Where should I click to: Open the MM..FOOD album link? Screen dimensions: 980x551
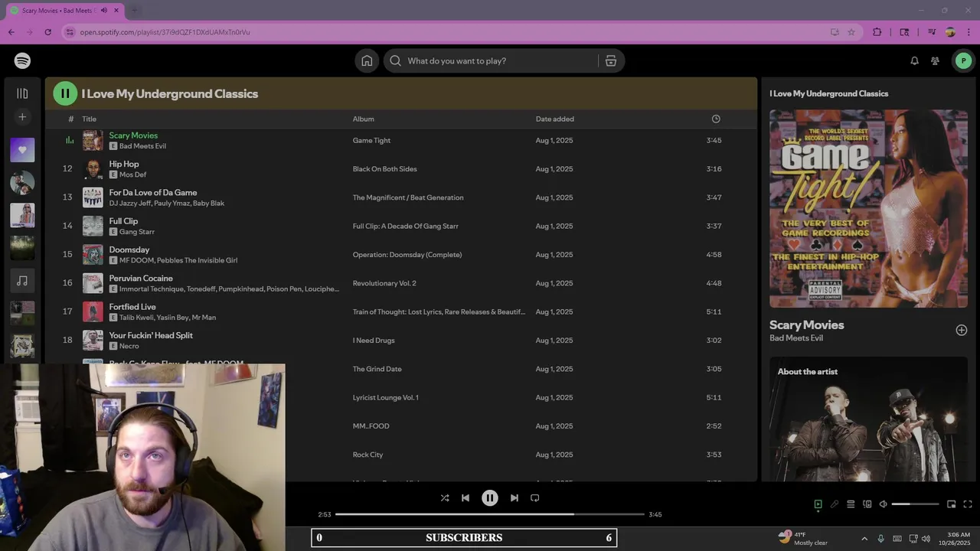371,426
